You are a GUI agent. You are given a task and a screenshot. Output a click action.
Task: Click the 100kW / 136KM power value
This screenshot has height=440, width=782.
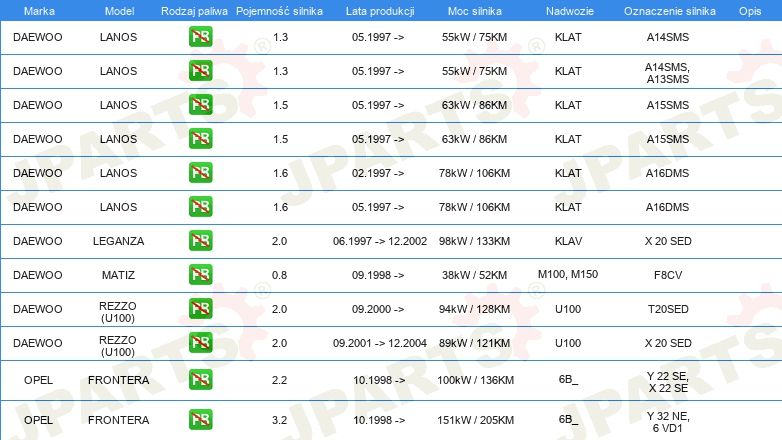tap(475, 380)
